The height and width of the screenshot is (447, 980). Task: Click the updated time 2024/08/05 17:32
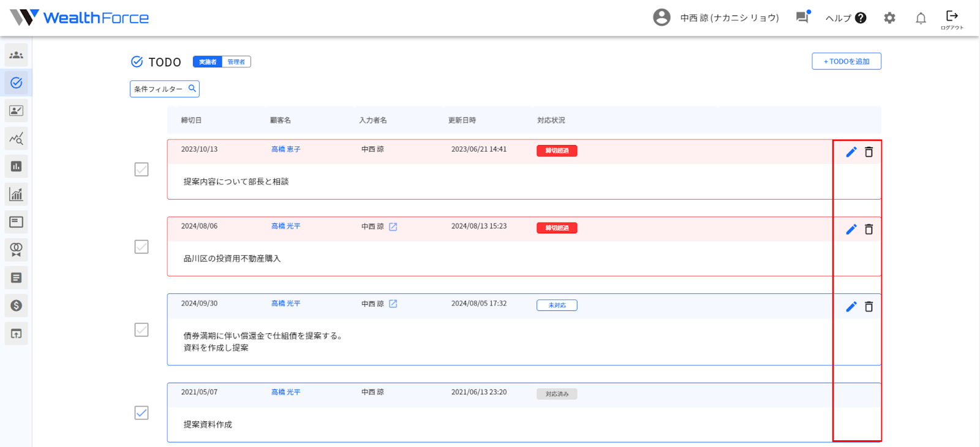pyautogui.click(x=479, y=304)
